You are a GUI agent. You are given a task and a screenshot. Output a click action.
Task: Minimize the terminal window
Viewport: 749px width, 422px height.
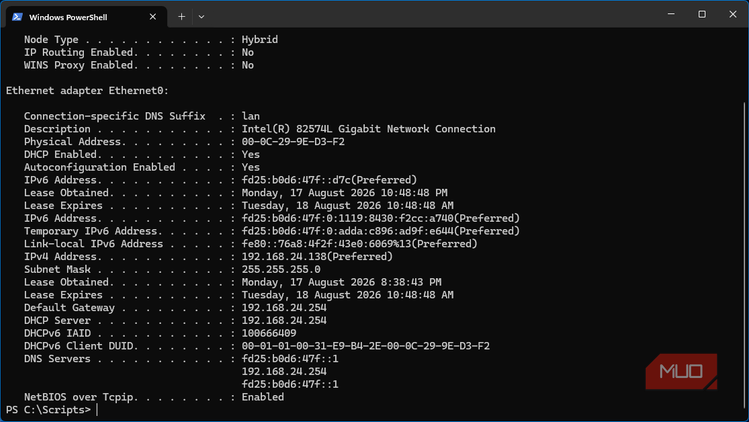coord(671,14)
